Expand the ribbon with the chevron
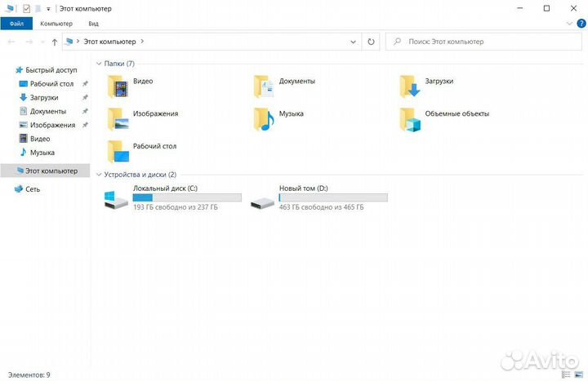 [569, 24]
